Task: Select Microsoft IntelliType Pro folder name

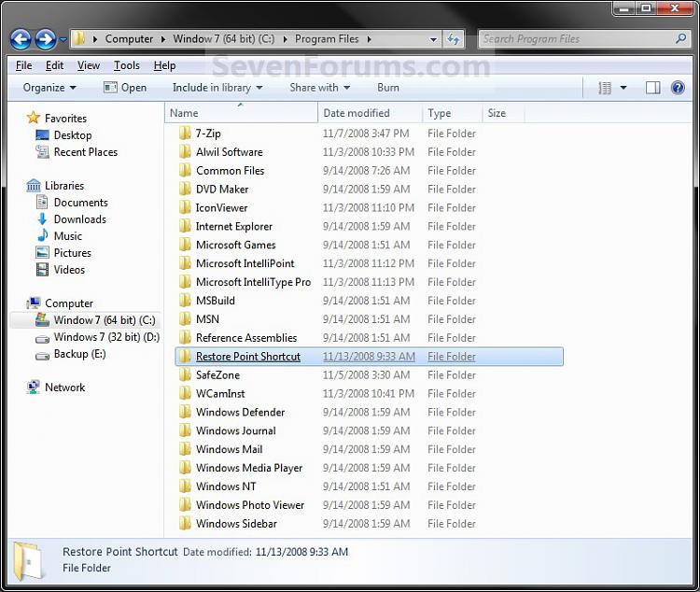Action: 253,282
